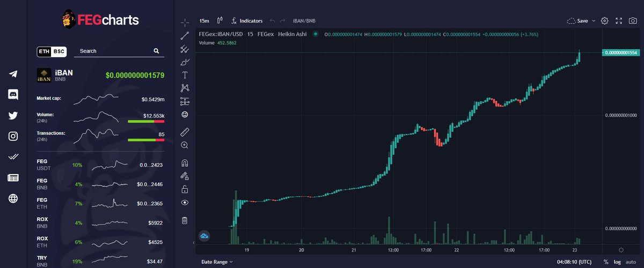
Task: Select the TRY BNB pair row
Action: coord(100,261)
